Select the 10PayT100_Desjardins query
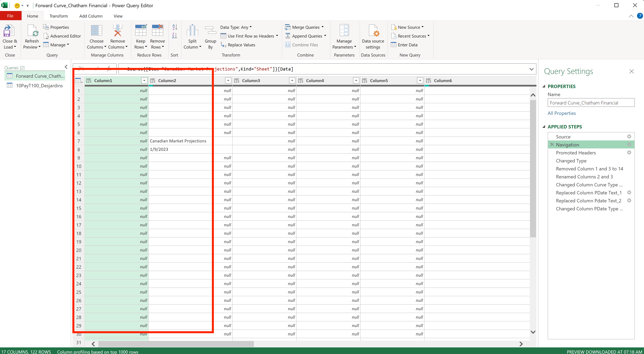 35,86
